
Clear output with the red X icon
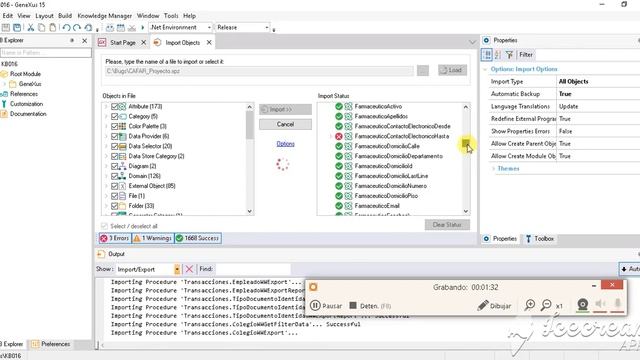189,269
